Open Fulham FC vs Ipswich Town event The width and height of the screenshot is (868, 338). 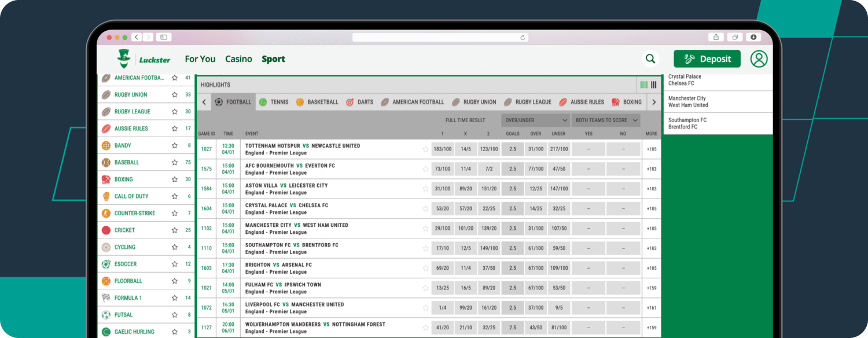coord(283,285)
